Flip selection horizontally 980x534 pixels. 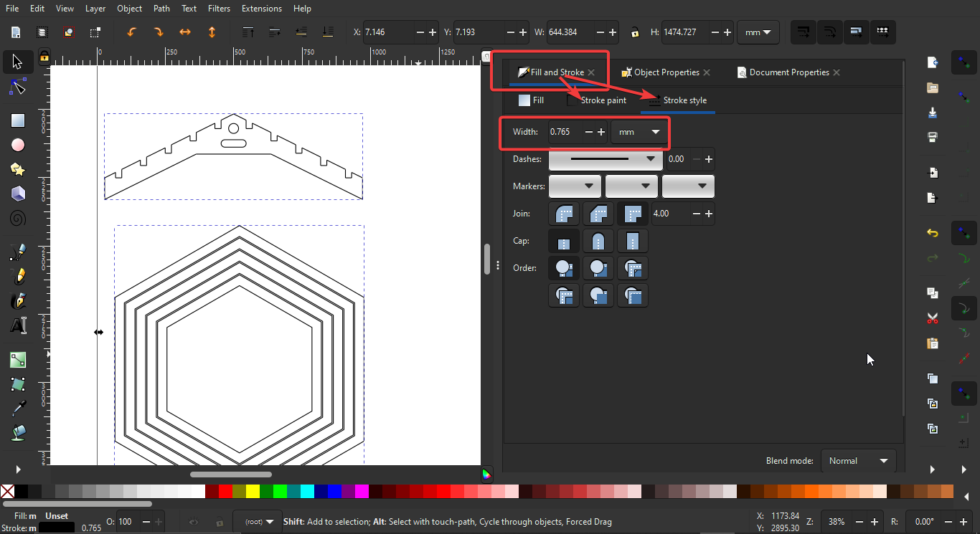click(x=185, y=32)
